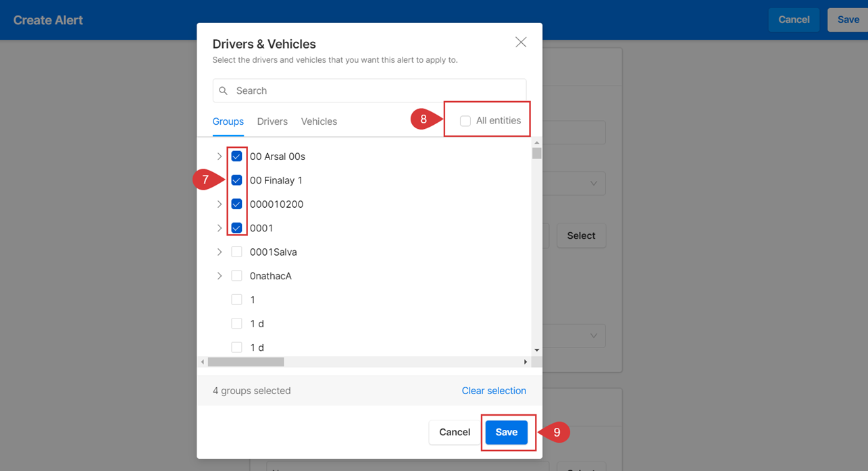
Task: Click the 0nathacA group name
Action: pos(271,276)
